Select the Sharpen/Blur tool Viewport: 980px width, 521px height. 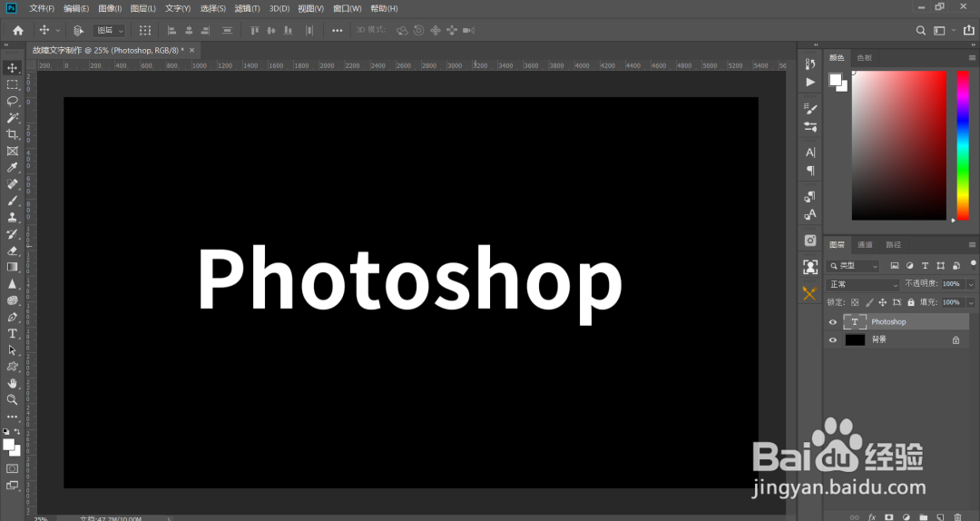[12, 284]
